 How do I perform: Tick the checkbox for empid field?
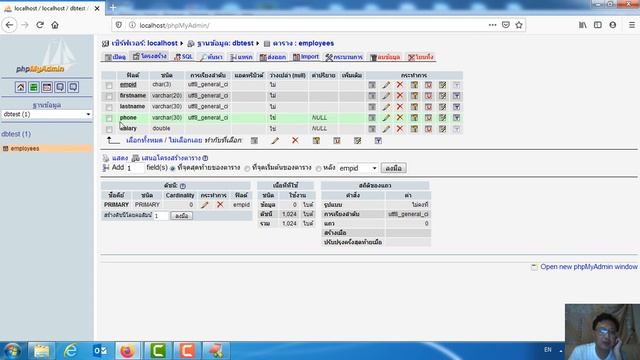[x=109, y=85]
